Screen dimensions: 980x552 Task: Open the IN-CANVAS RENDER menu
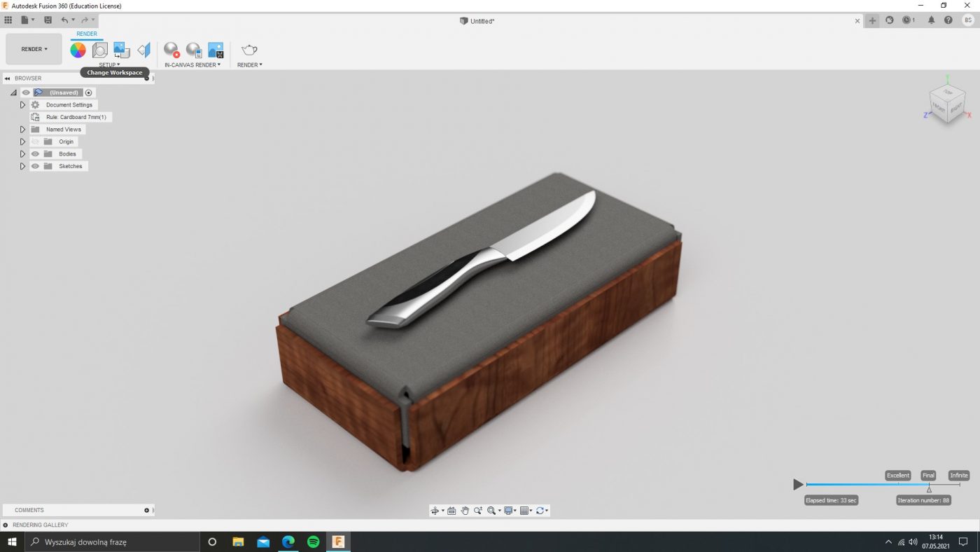click(192, 65)
